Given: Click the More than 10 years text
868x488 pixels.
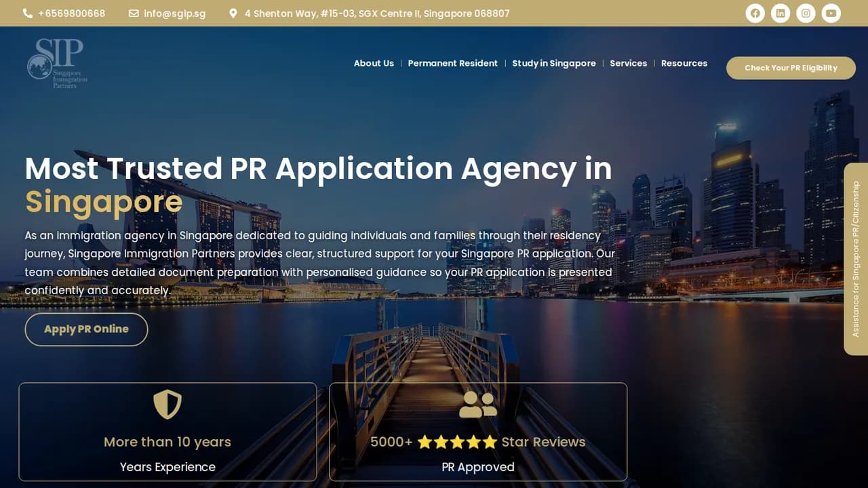Looking at the screenshot, I should (x=167, y=442).
